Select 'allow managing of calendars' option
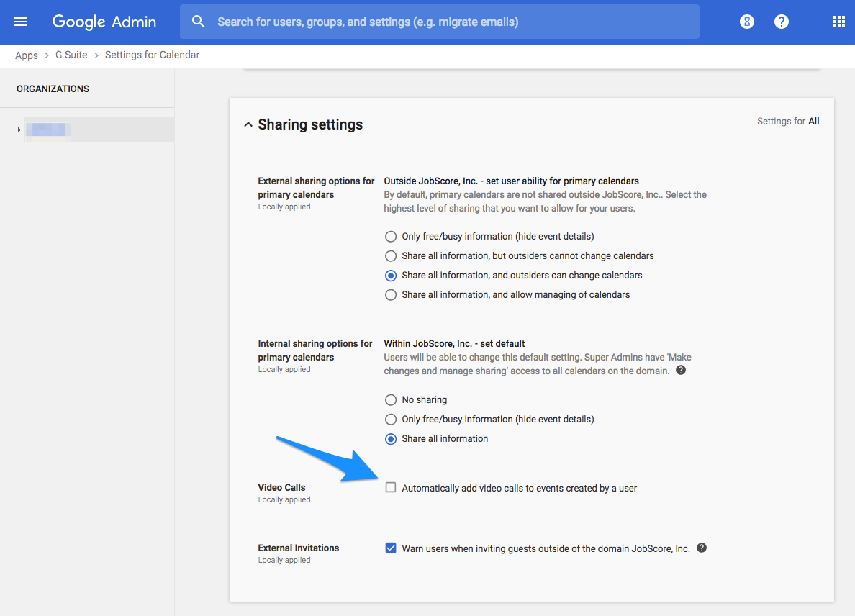Viewport: 855px width, 616px height. (x=390, y=295)
